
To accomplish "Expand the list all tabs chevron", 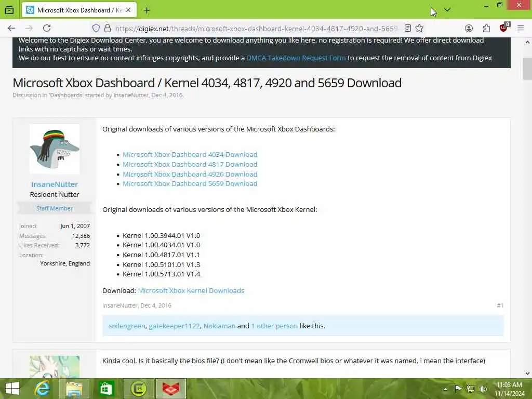I will pos(447,10).
